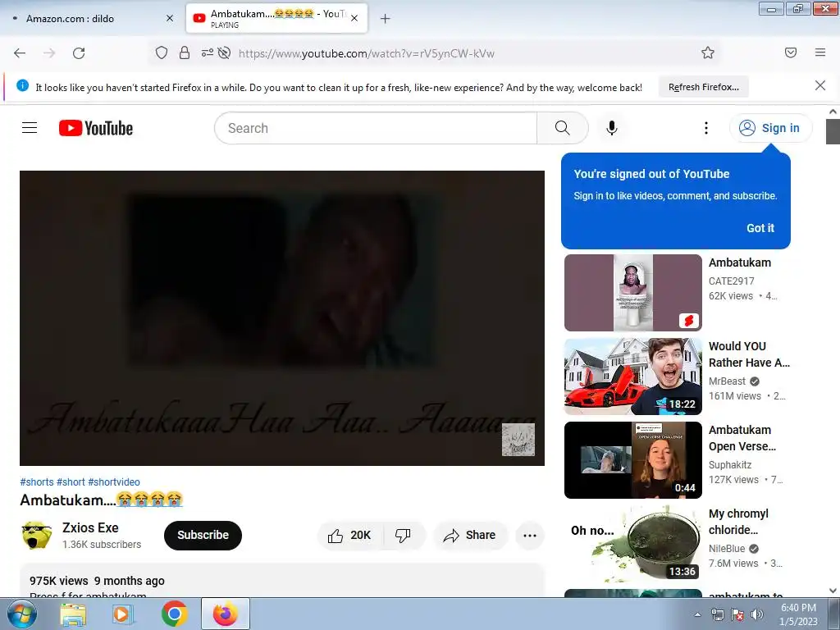Click the padlock site info icon
The height and width of the screenshot is (630, 840).
tap(185, 52)
